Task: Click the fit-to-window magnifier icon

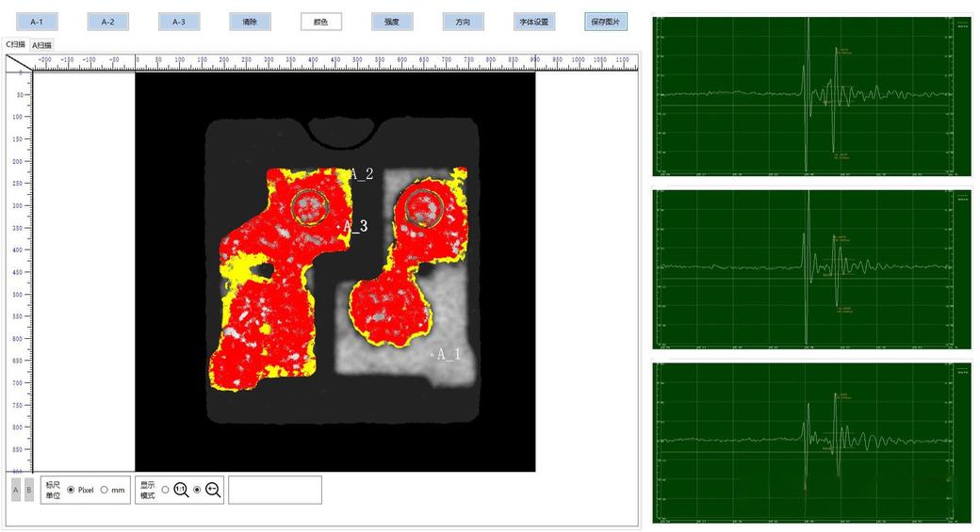Action: 213,490
